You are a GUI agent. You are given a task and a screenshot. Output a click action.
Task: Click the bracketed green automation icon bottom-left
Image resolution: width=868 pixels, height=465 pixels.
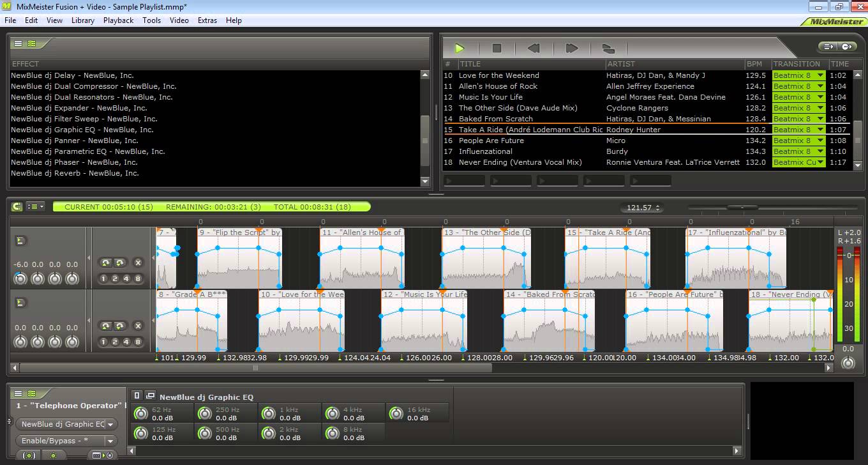tap(29, 455)
